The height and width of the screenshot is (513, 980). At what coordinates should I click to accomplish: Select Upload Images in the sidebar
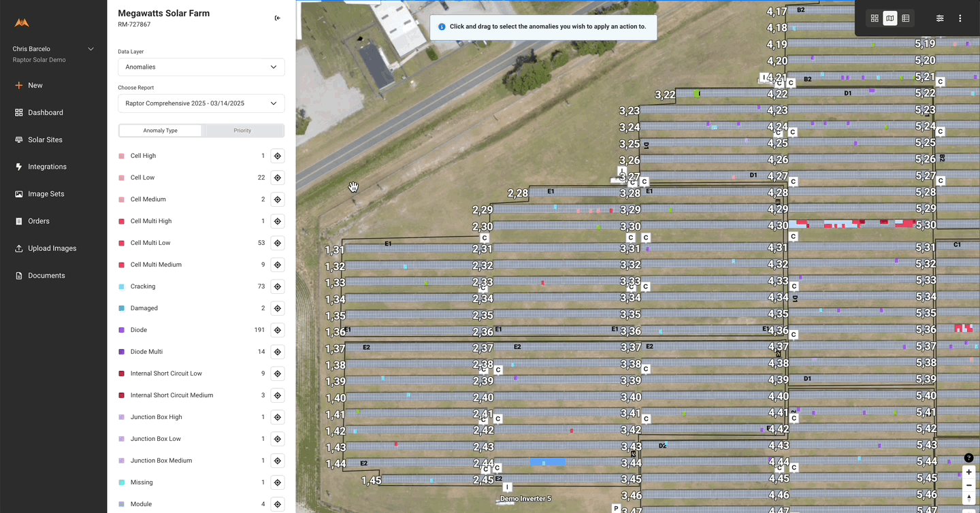point(53,248)
